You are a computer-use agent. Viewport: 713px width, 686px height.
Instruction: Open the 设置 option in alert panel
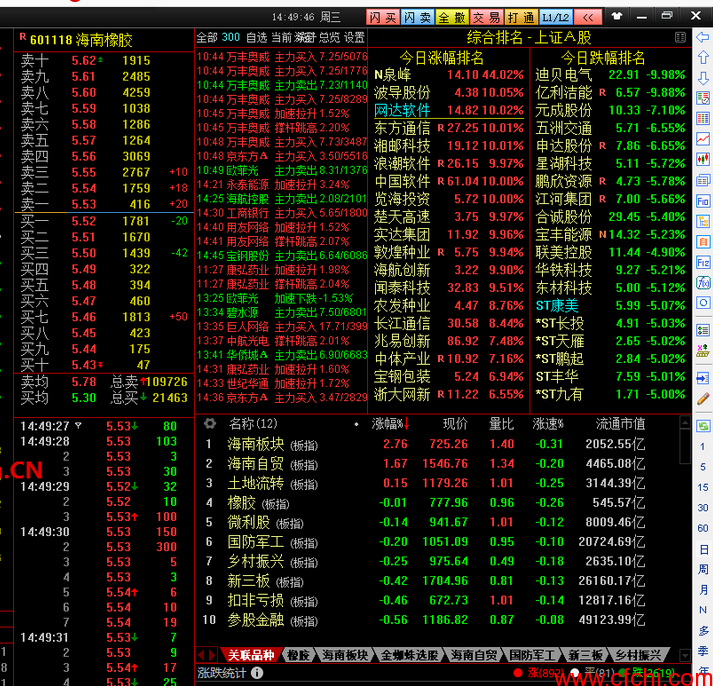[x=355, y=37]
